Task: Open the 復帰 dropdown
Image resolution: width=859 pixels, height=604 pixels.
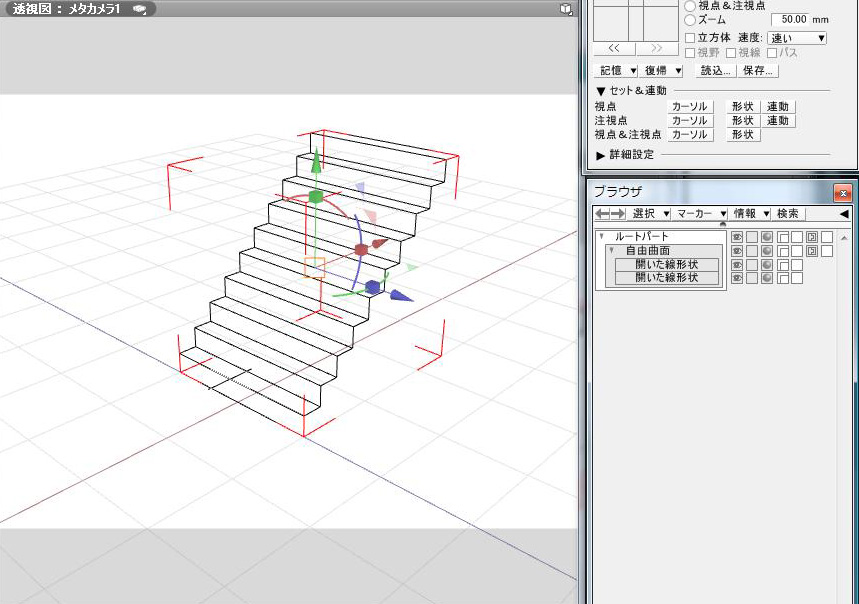Action: point(661,71)
